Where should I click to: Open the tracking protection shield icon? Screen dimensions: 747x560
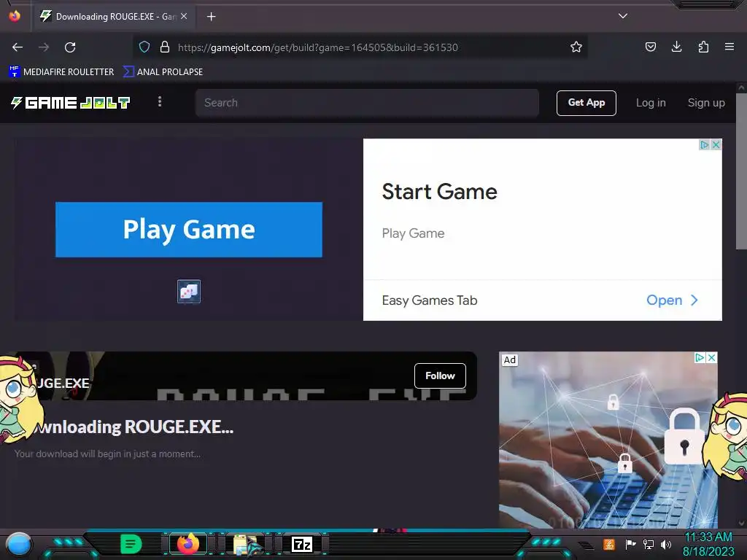pyautogui.click(x=144, y=47)
